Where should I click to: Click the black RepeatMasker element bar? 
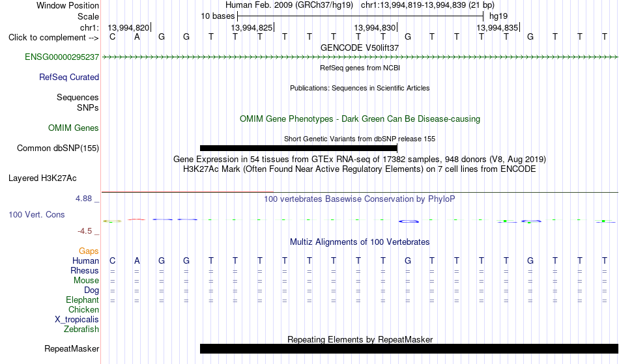[409, 348]
